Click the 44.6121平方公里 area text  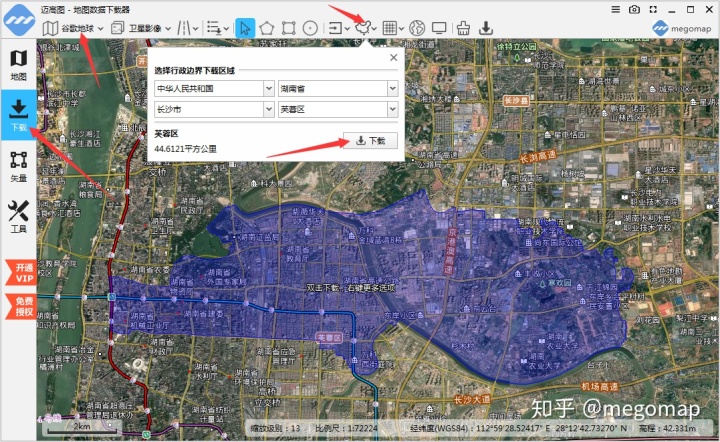click(x=186, y=149)
